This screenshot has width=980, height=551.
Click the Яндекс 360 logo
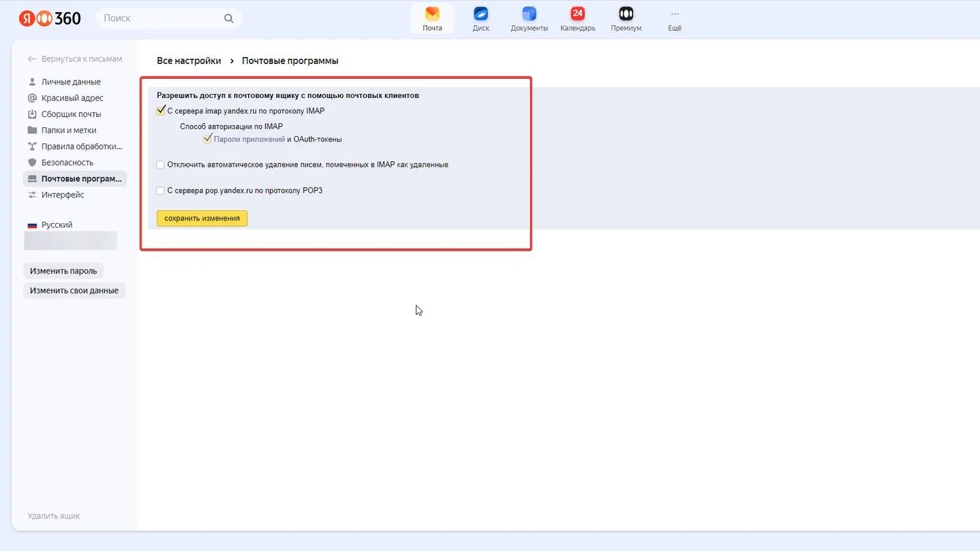tap(50, 18)
